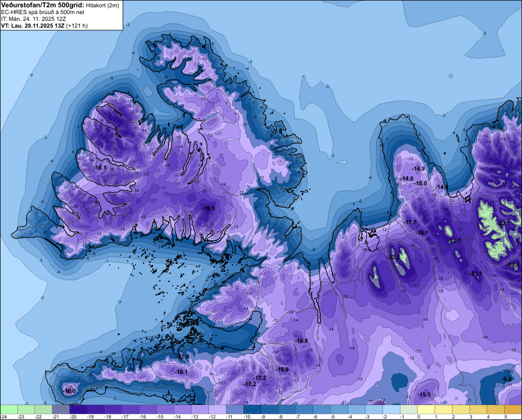
Task: Select the pale yellow legend swatch at 0
Action: click(x=426, y=409)
